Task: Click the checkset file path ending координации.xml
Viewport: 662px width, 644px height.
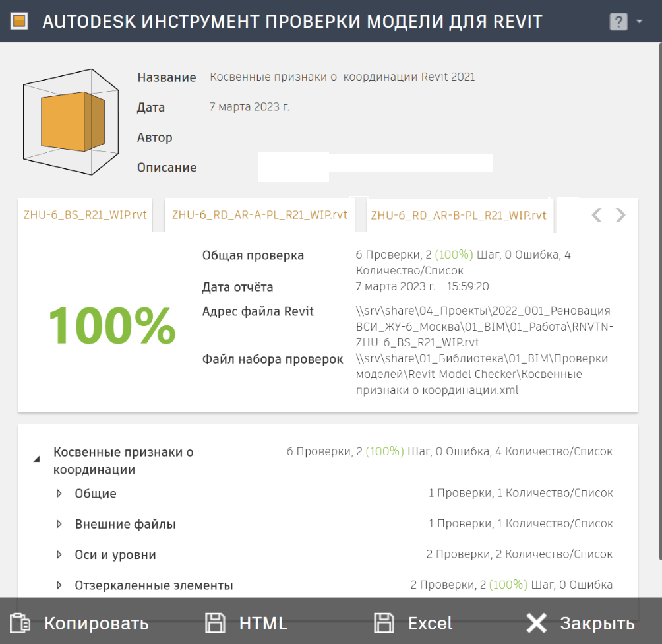Action: coord(482,374)
